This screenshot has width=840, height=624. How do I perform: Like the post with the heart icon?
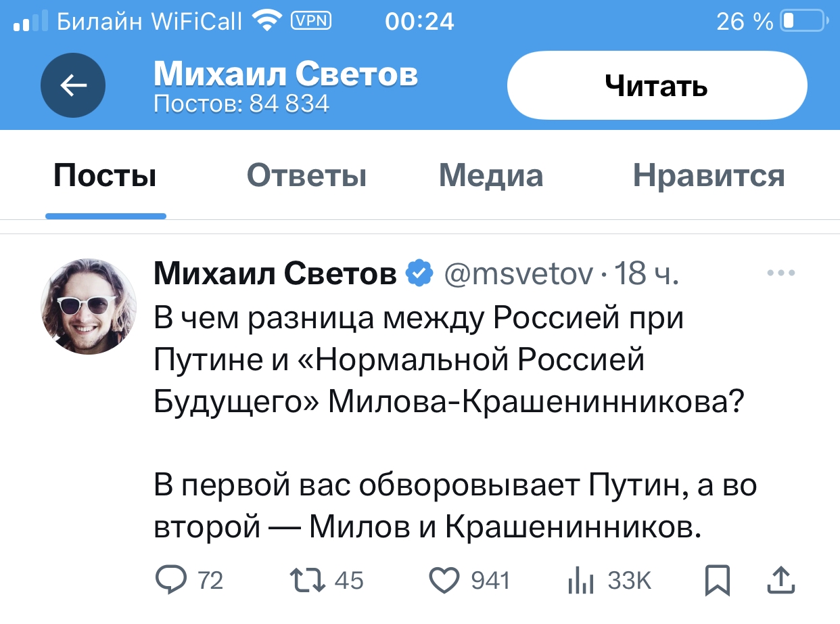click(x=444, y=580)
